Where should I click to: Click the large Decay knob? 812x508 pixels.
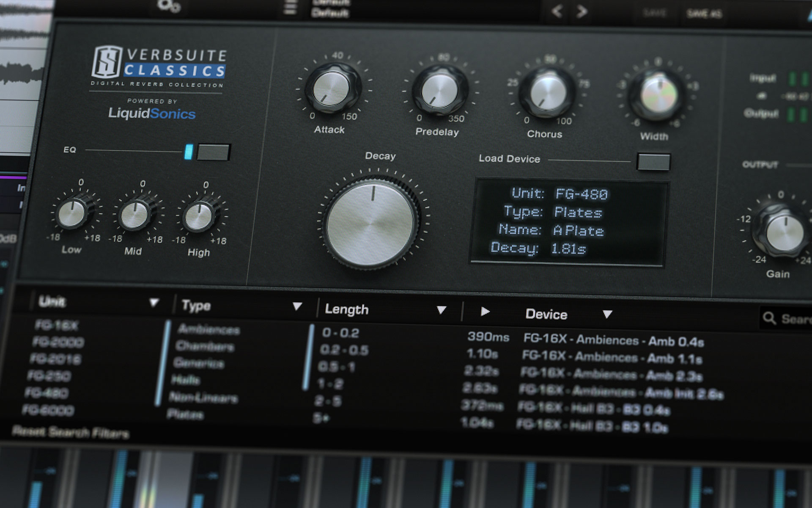[x=371, y=223]
